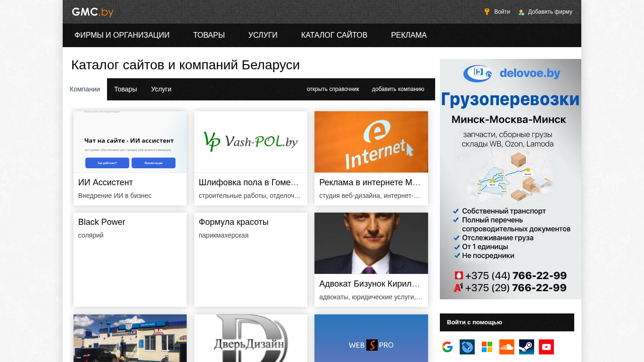Select the Компании tab
This screenshot has width=644, height=362.
[85, 89]
